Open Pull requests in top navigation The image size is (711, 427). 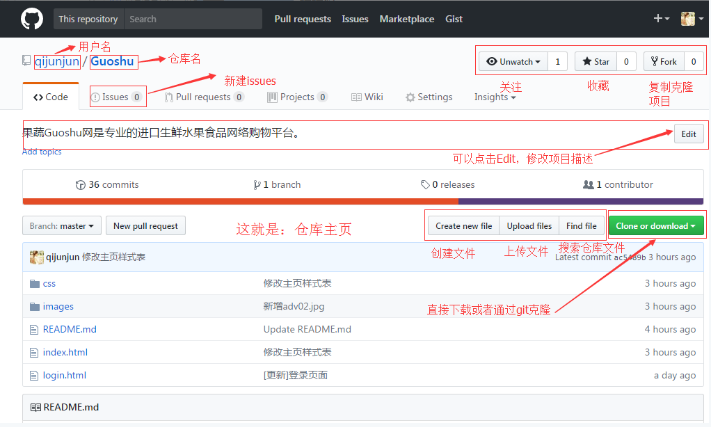pos(302,19)
